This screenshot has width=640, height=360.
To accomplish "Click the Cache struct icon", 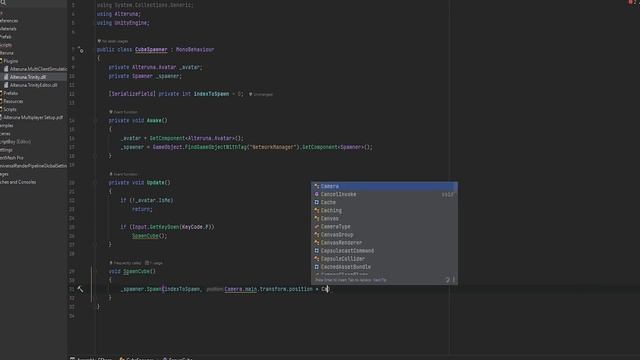I will point(316,202).
